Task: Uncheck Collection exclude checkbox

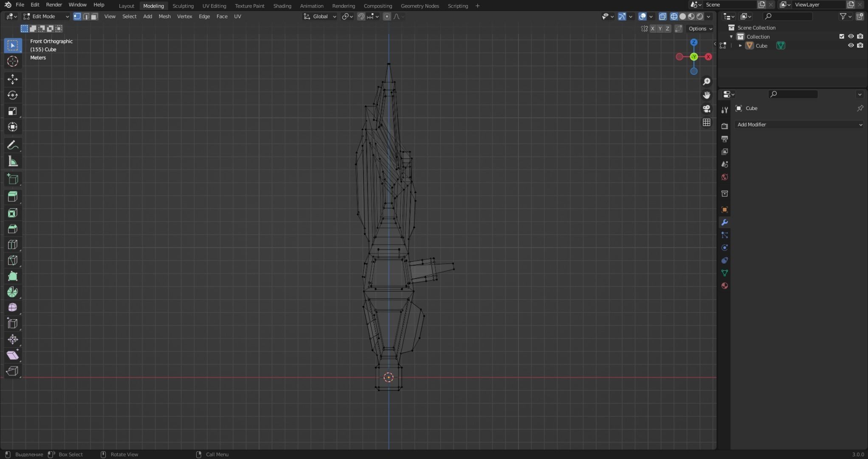Action: [x=842, y=37]
